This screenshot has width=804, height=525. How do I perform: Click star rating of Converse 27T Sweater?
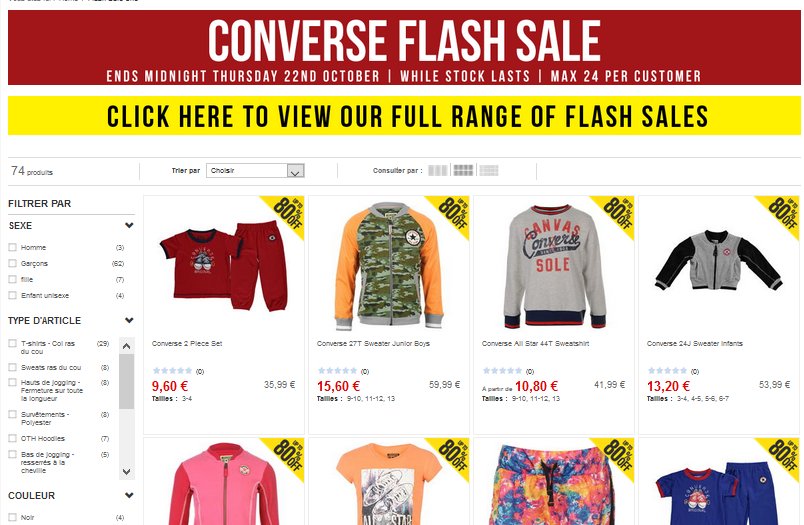[337, 371]
